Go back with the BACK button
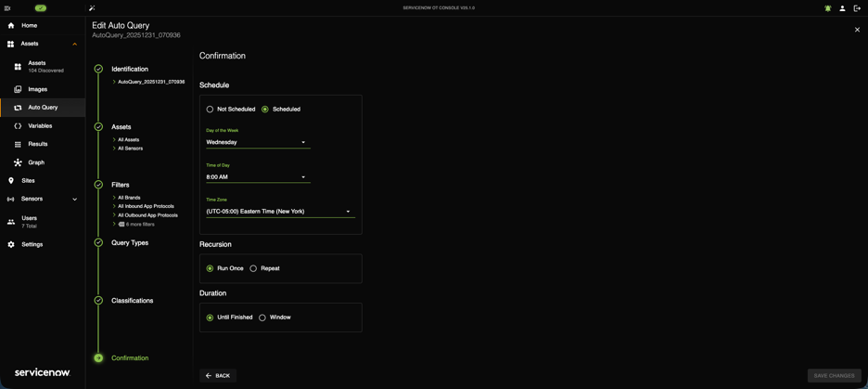 click(x=218, y=376)
